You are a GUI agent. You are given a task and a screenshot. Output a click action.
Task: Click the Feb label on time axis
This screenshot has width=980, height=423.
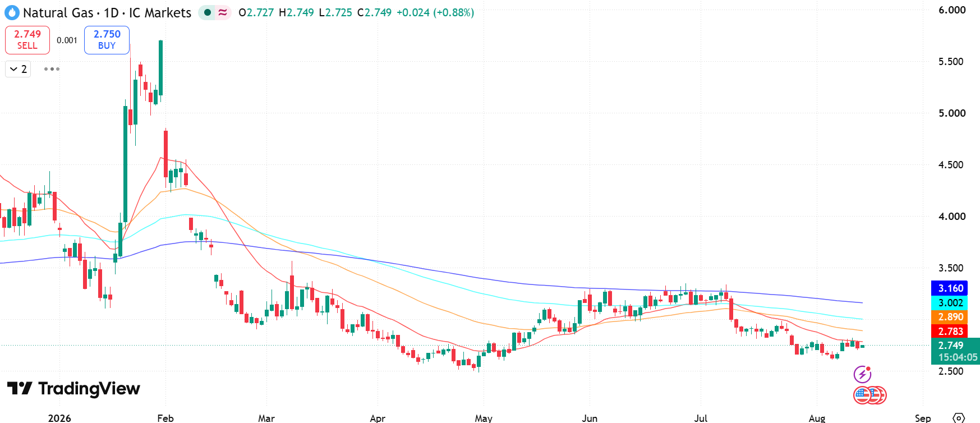[165, 418]
